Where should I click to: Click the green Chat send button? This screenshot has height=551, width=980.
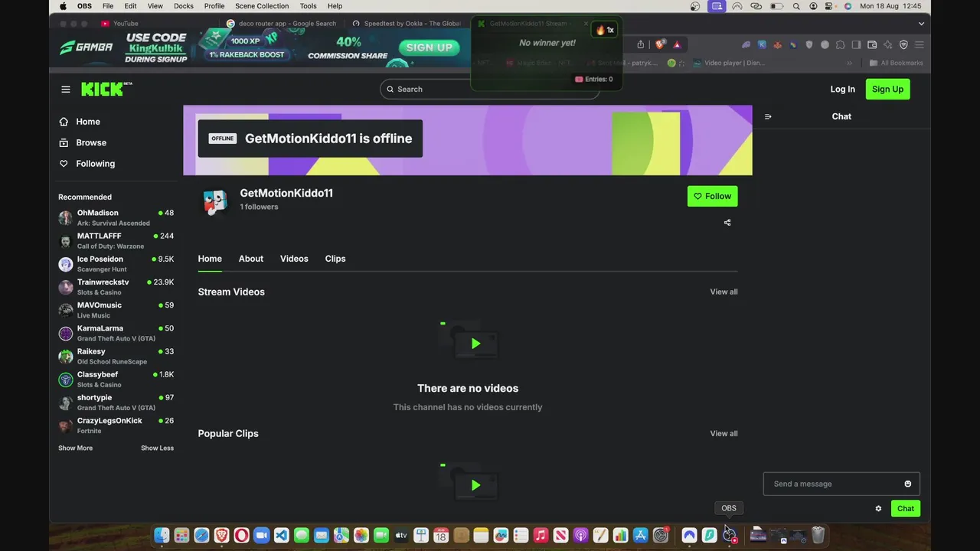[906, 508]
